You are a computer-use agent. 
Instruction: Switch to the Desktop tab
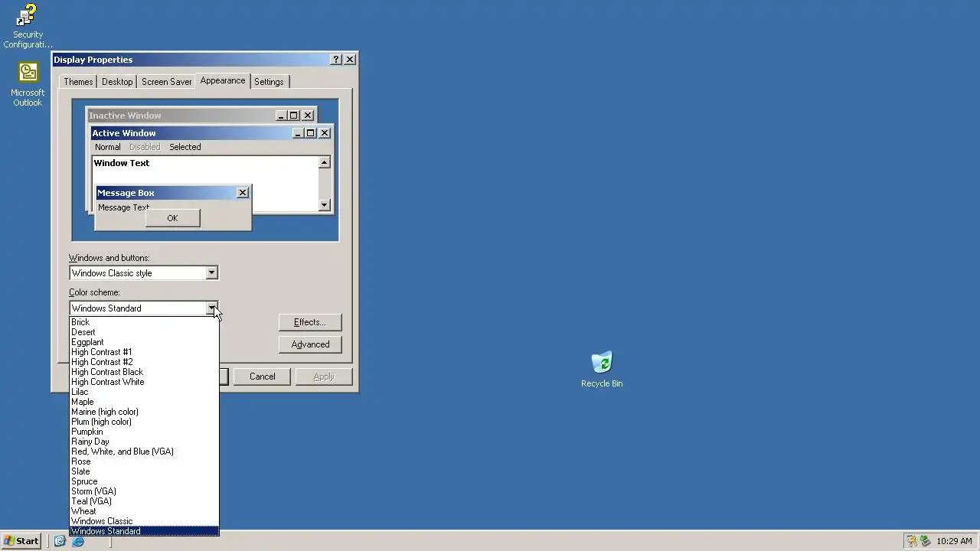[x=117, y=82]
